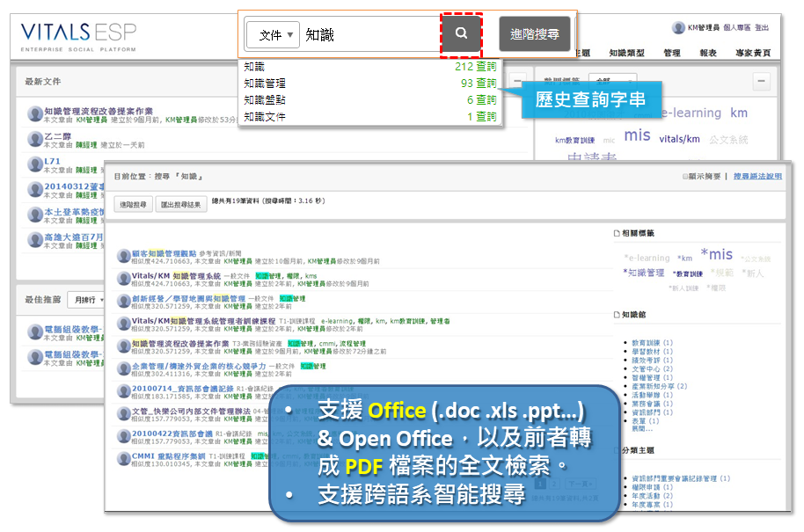Expand the 知識館 list via 展開...
The height and width of the screenshot is (532, 804).
pos(641,428)
